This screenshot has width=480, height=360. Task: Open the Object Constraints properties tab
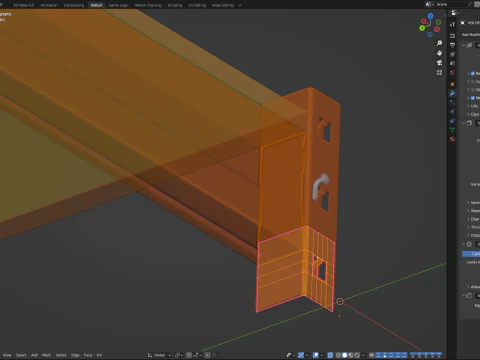(452, 121)
